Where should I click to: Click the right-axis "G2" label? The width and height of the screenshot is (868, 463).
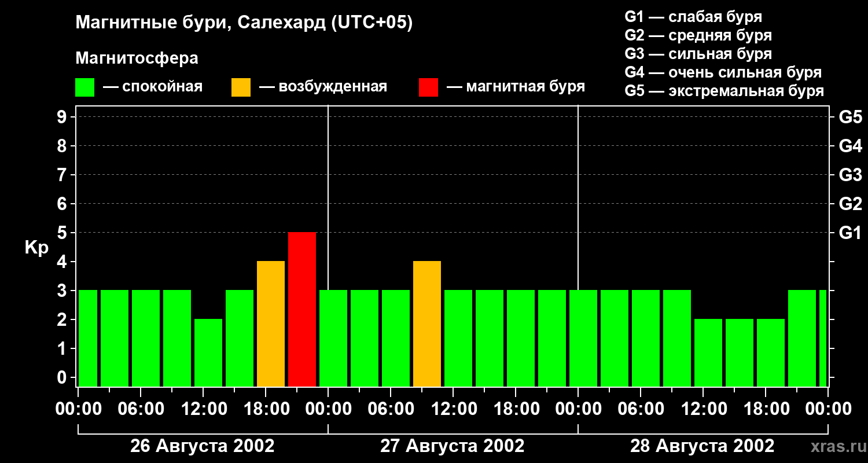click(850, 204)
